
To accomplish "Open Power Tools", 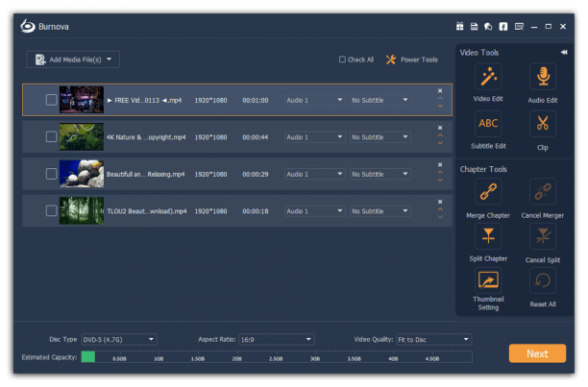I will pos(412,60).
